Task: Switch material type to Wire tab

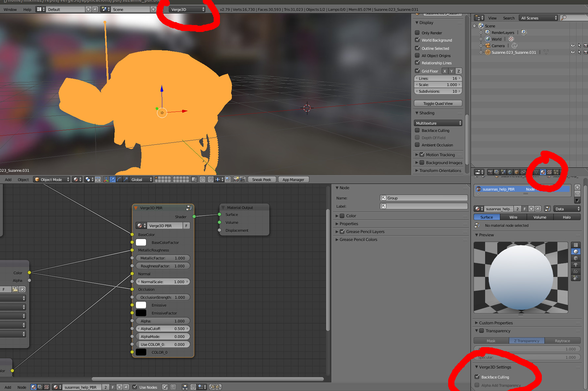Action: click(513, 217)
